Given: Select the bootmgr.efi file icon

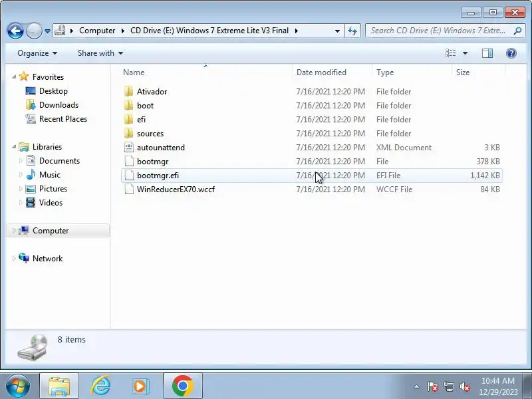Looking at the screenshot, I should (129, 175).
